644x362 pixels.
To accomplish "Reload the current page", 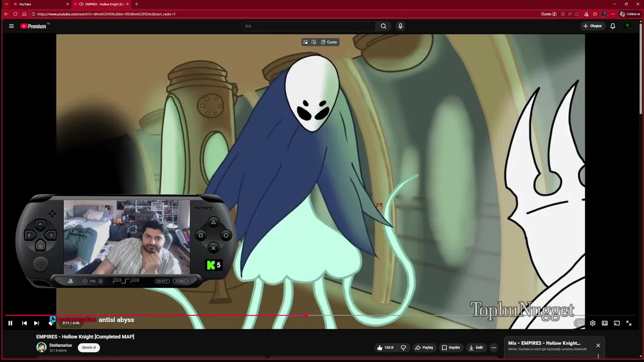I will coord(15,14).
